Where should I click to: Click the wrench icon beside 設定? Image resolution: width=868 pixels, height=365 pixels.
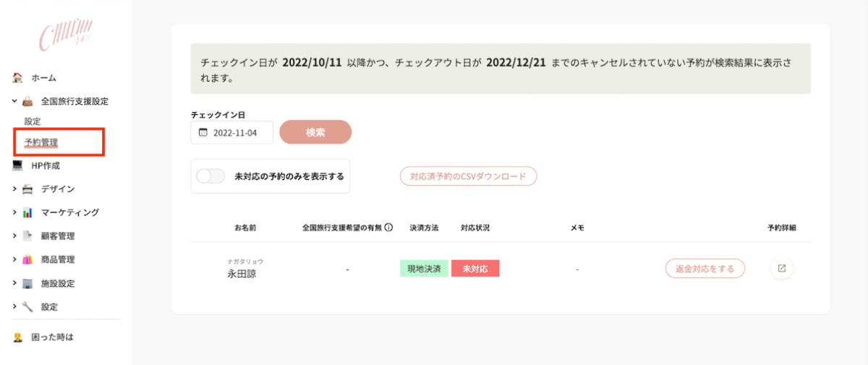27,306
